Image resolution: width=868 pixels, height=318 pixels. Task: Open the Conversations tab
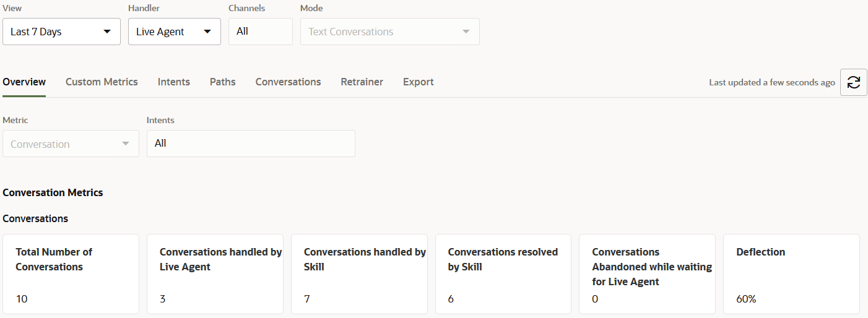pos(288,82)
